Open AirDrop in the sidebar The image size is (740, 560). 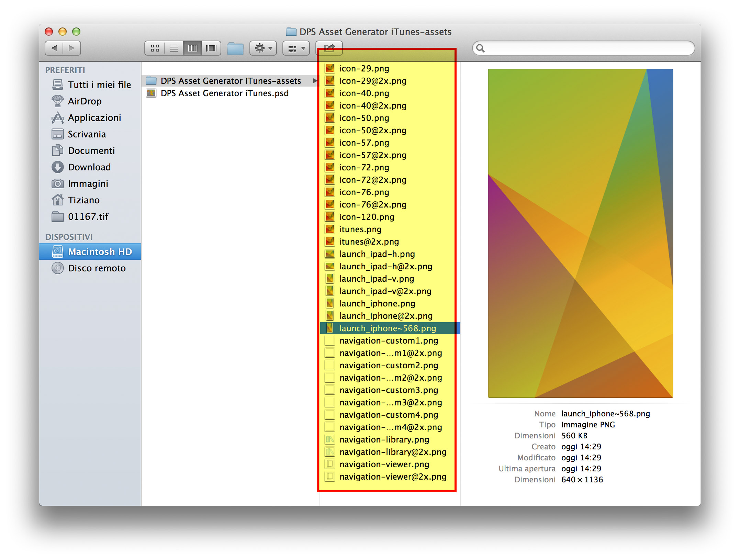(x=85, y=101)
